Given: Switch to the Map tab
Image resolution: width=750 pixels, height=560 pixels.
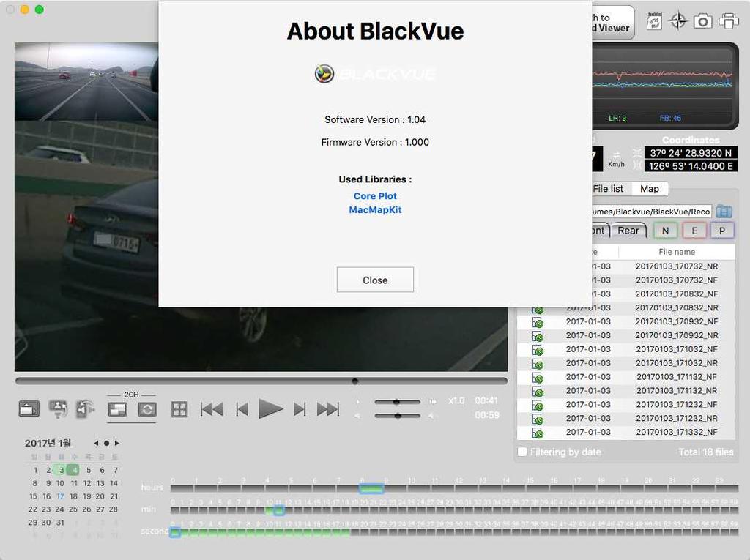Looking at the screenshot, I should [650, 189].
